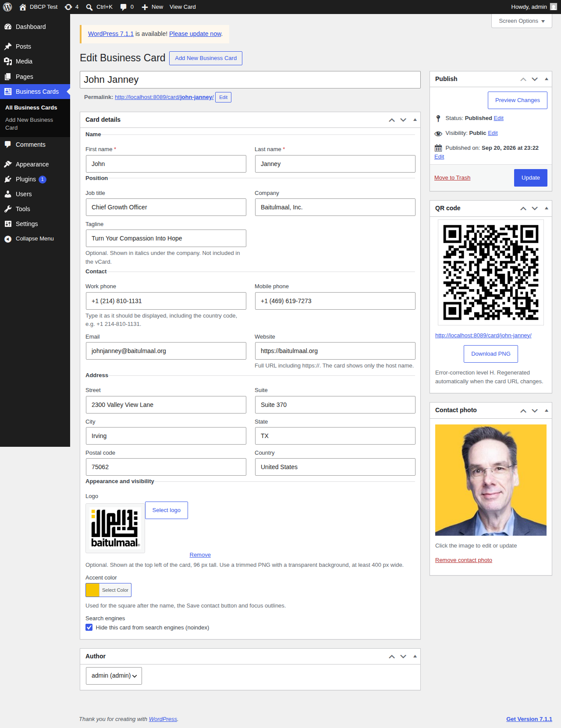
Task: Click the QR code image
Action: (x=491, y=272)
